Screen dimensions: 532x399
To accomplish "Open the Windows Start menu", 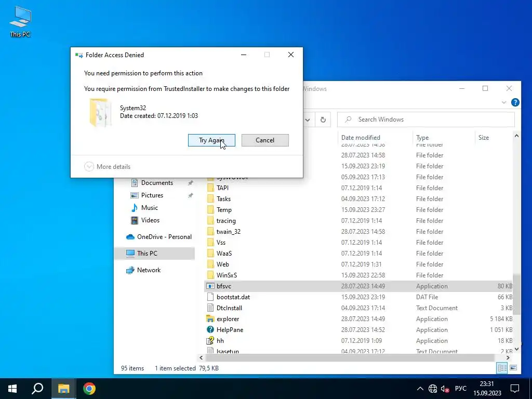I will (x=12, y=389).
